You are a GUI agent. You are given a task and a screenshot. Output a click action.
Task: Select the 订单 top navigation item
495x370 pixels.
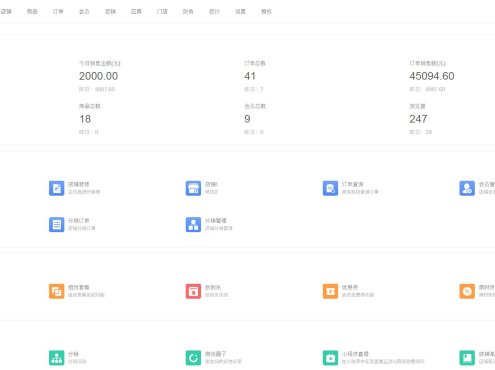click(x=58, y=11)
